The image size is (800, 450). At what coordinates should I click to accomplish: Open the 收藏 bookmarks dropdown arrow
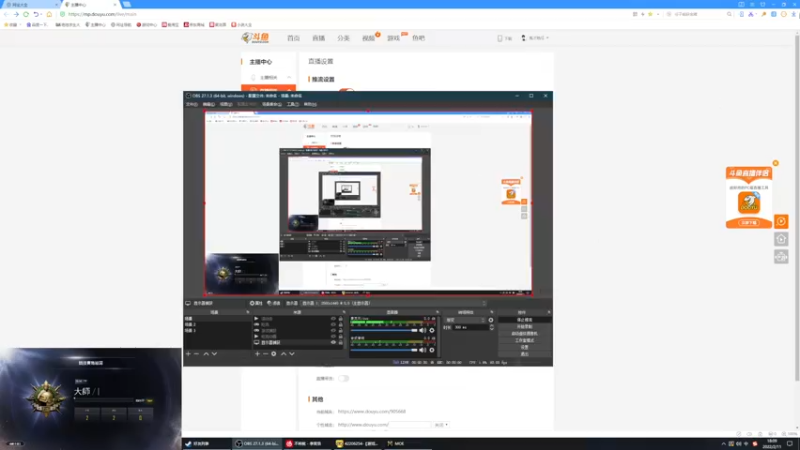[x=20, y=24]
